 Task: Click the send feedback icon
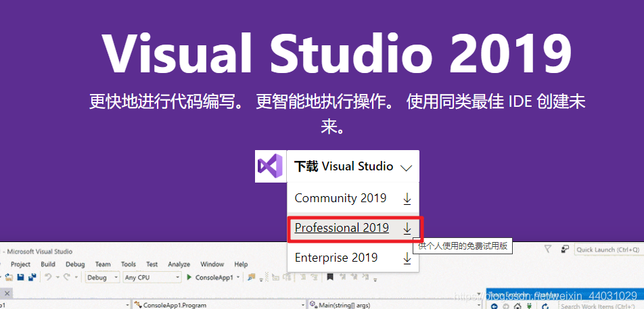point(565,249)
